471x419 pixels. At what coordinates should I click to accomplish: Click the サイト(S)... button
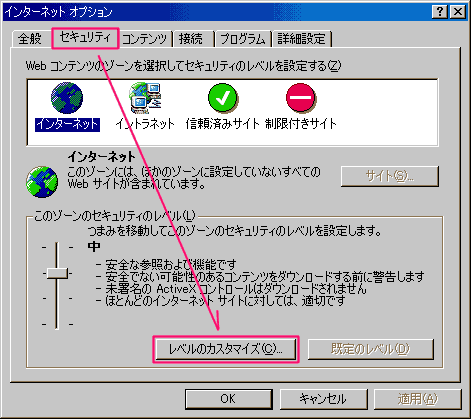[x=390, y=176]
